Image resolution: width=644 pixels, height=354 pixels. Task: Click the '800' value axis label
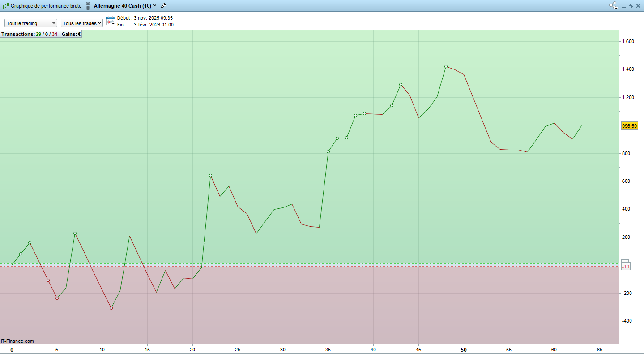click(x=627, y=153)
